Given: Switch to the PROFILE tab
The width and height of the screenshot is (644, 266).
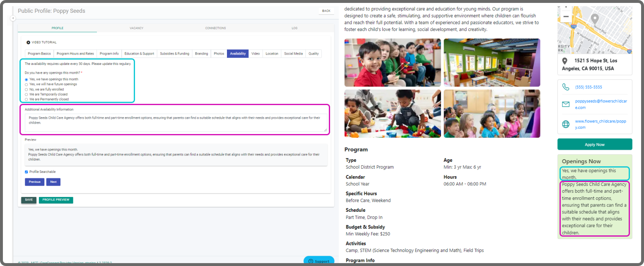Looking at the screenshot, I should [x=57, y=28].
